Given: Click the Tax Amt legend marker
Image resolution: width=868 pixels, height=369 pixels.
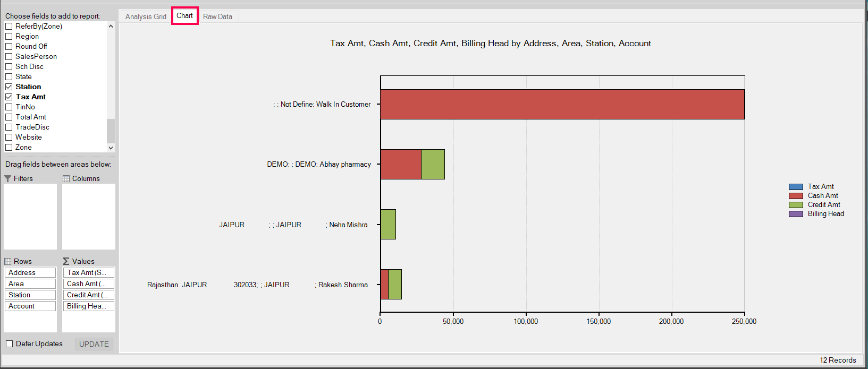Looking at the screenshot, I should coord(796,187).
